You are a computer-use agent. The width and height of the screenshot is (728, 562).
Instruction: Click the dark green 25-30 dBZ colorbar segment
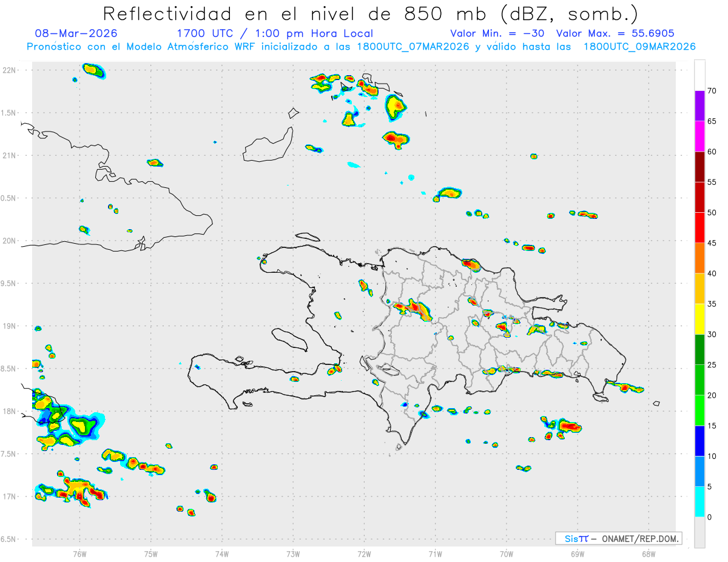point(699,350)
